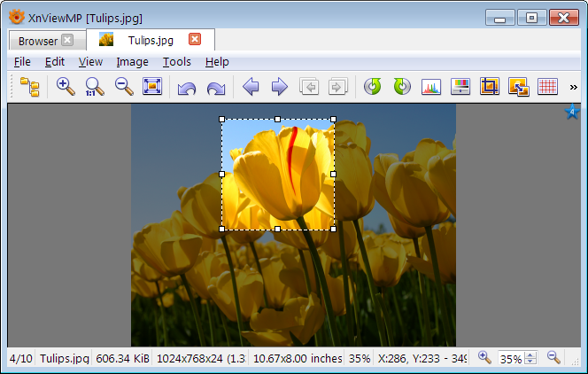Rotate image clockwise
The height and width of the screenshot is (374, 588).
[x=402, y=87]
